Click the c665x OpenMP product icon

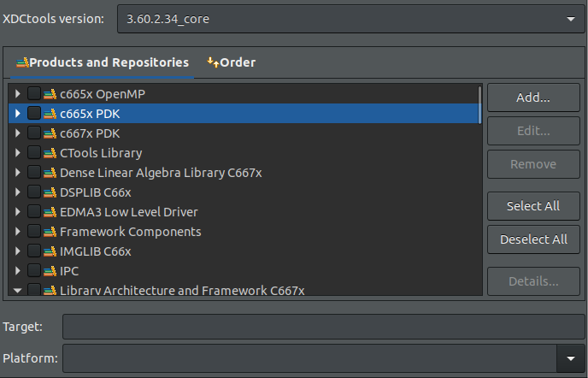(49, 93)
